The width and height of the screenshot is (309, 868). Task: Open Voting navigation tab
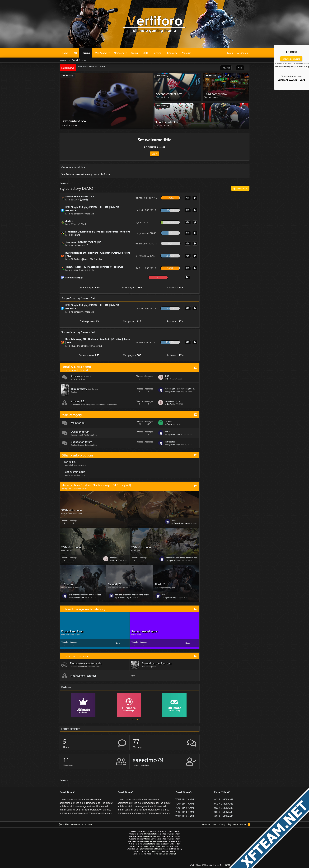134,53
